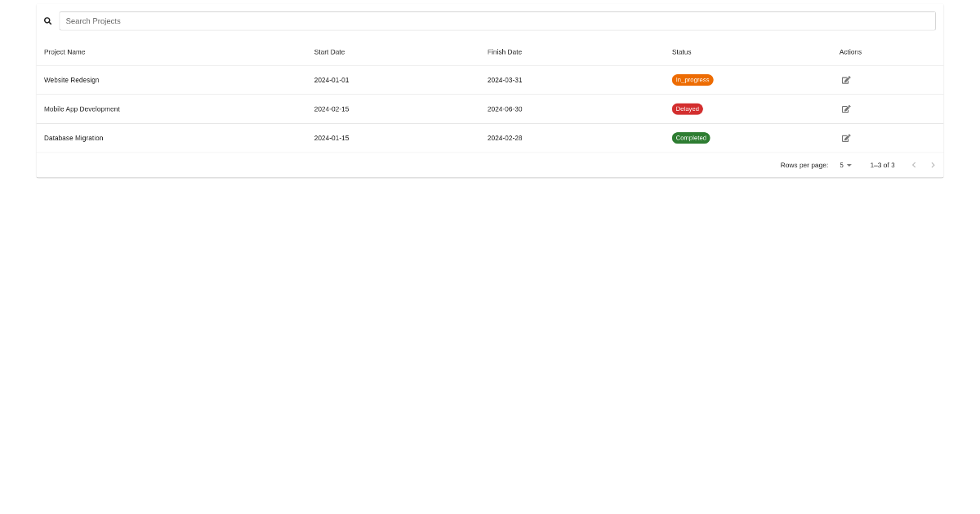This screenshot has width=980, height=514.
Task: Expand the rows per page selector arrow
Action: [x=849, y=165]
